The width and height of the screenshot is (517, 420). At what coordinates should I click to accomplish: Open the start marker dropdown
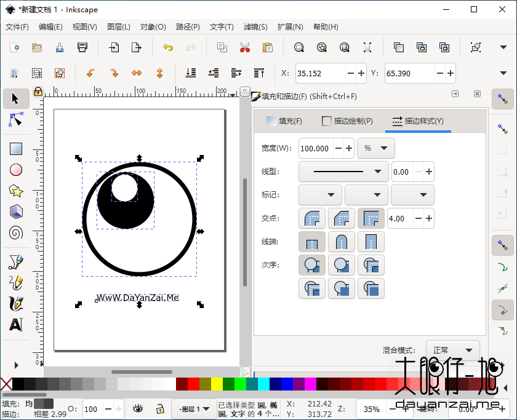[320, 195]
